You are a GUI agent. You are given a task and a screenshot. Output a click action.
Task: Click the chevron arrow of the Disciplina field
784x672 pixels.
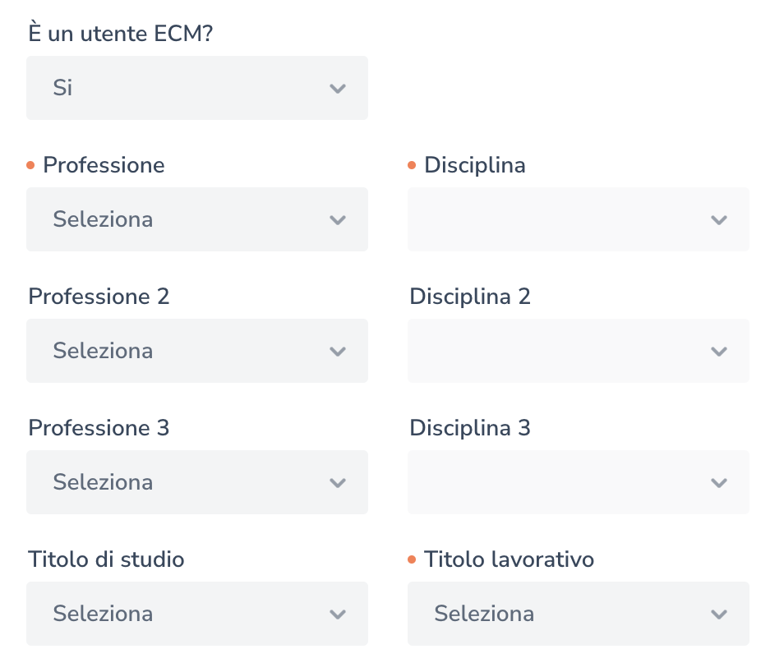718,220
